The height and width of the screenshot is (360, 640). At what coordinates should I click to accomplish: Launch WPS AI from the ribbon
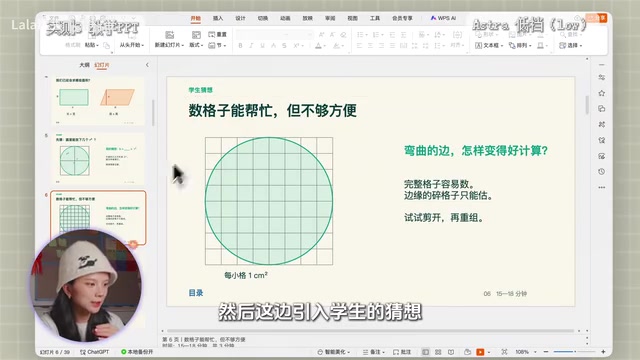[x=443, y=18]
